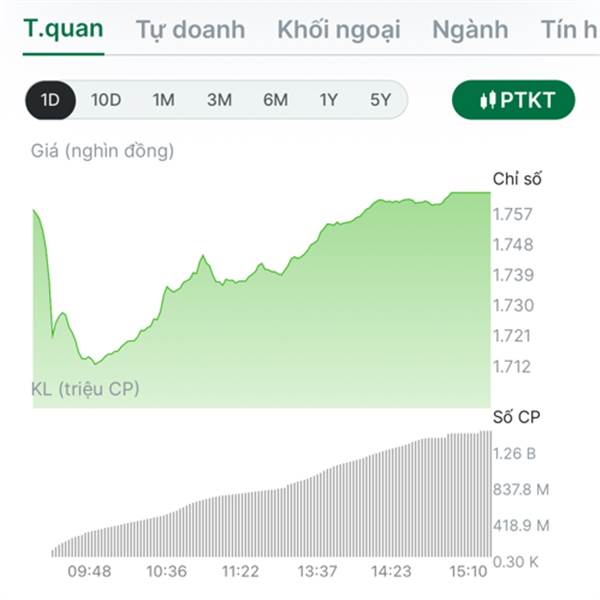The height and width of the screenshot is (600, 600).
Task: Go to the Ngành tab
Action: [470, 30]
